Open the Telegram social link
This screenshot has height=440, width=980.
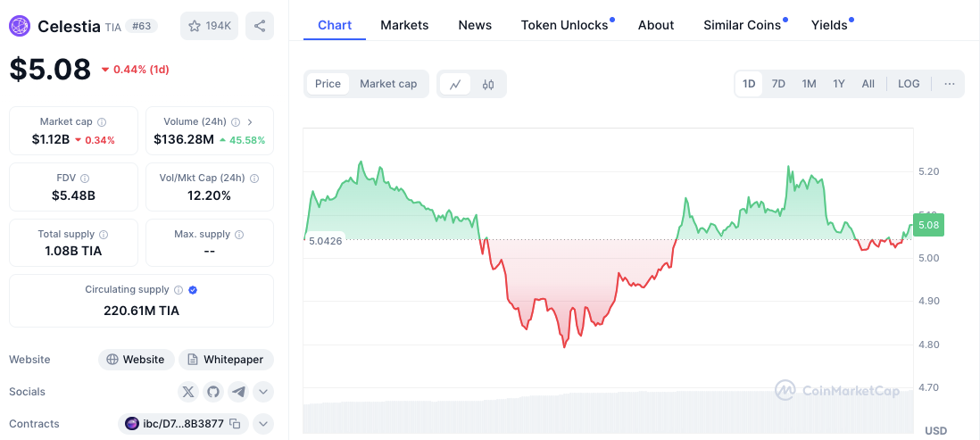238,392
